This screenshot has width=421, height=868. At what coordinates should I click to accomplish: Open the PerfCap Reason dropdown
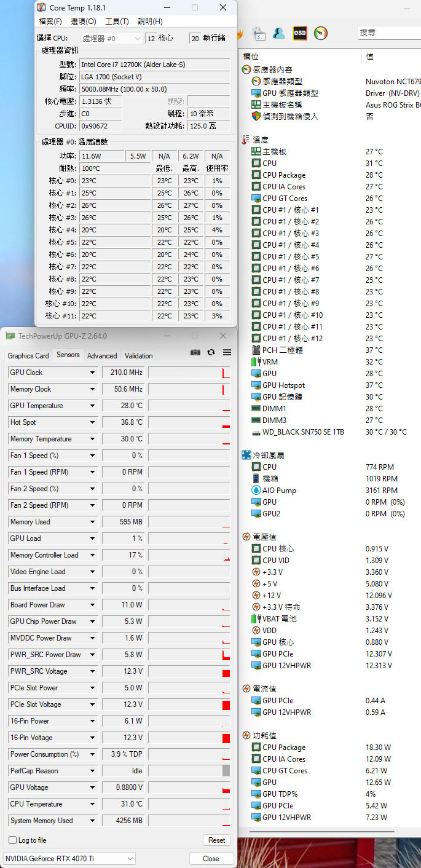pos(92,771)
